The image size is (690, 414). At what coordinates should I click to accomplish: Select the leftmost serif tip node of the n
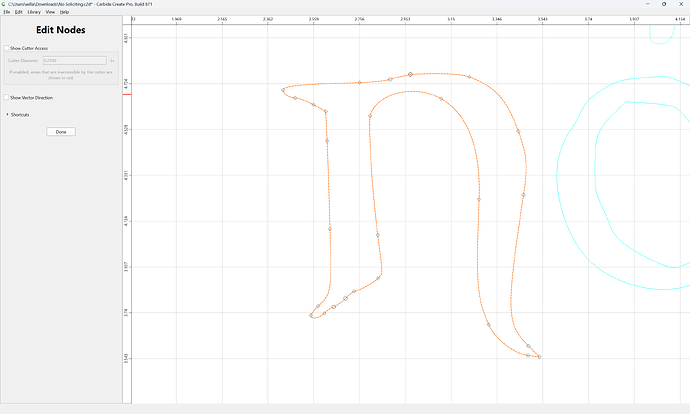(283, 90)
